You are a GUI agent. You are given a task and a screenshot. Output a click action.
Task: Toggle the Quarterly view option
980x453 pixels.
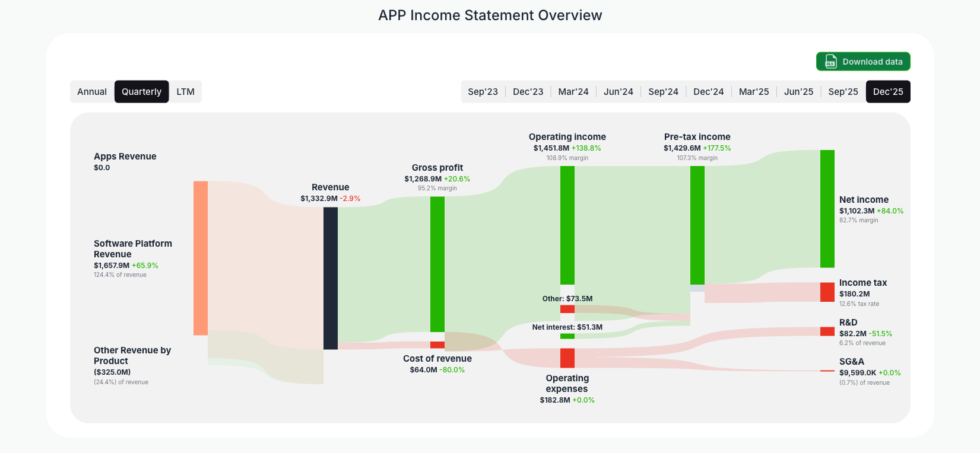point(141,91)
